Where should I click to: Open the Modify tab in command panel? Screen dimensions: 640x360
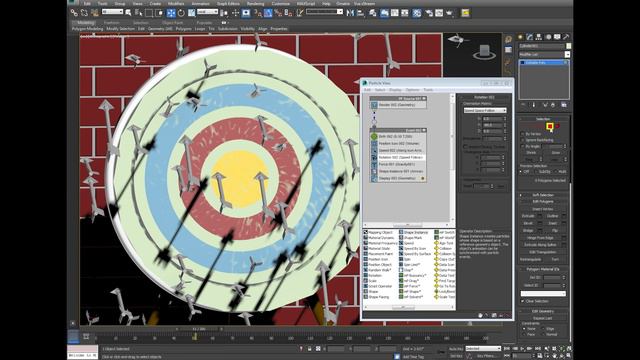pos(530,37)
